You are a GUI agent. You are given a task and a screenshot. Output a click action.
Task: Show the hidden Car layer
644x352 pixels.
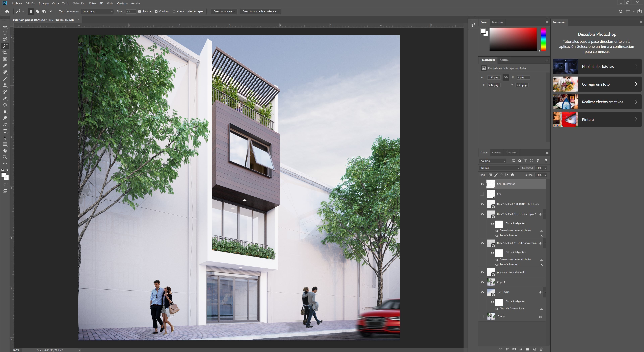(x=482, y=194)
